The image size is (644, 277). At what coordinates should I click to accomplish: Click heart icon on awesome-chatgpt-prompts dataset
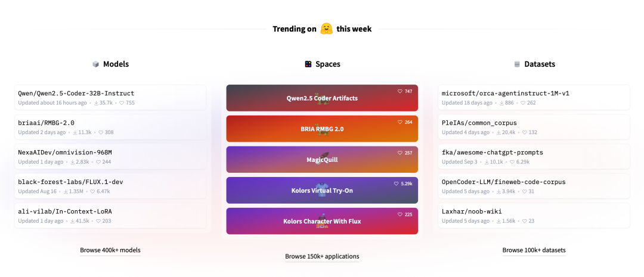(512, 161)
